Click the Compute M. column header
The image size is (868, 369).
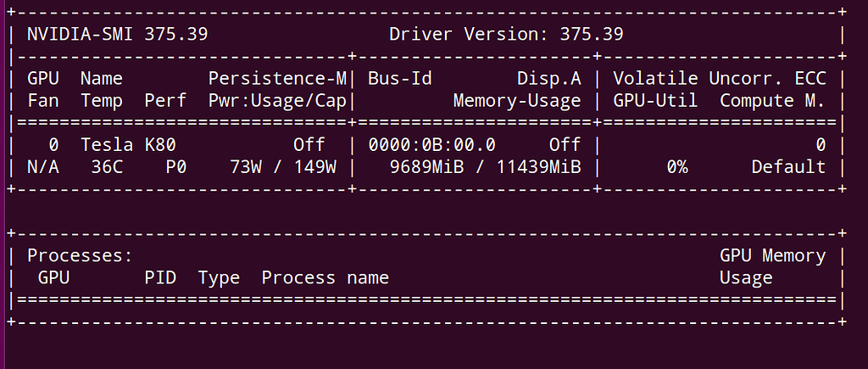coord(772,101)
